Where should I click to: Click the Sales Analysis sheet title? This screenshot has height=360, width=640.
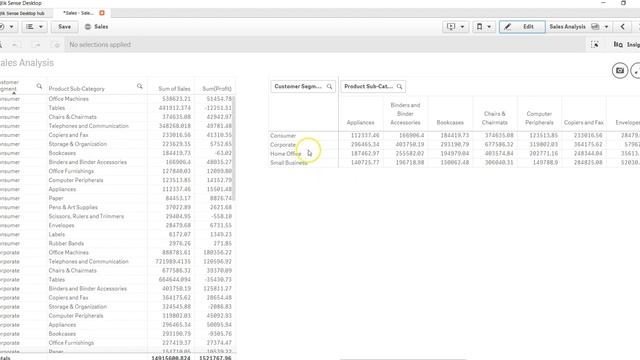click(x=27, y=63)
